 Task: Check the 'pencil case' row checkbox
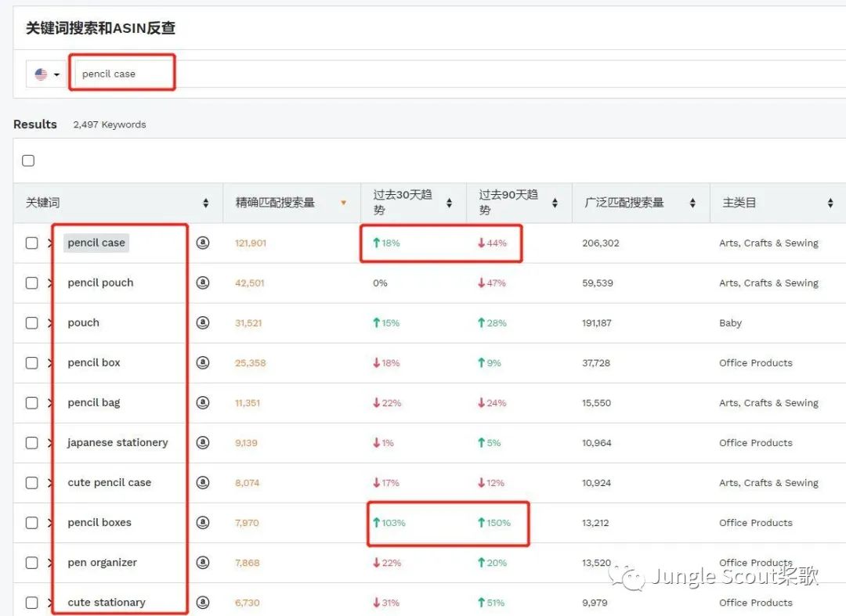[x=31, y=243]
